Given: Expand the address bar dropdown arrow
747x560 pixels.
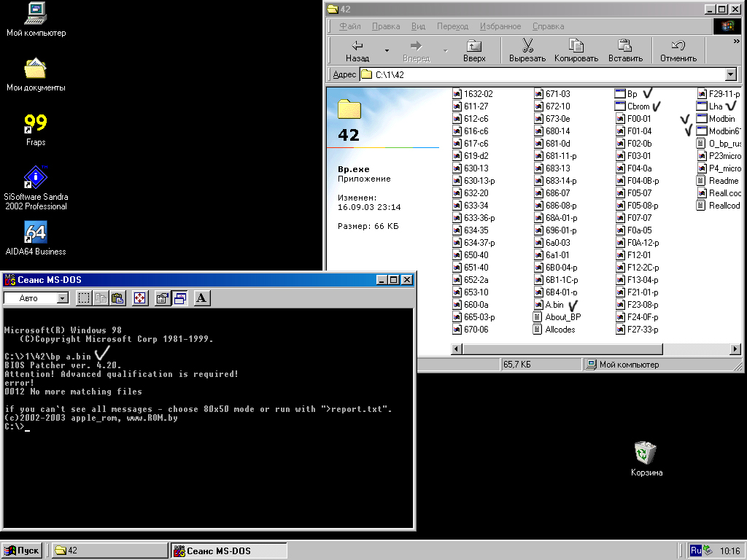Looking at the screenshot, I should pos(730,74).
